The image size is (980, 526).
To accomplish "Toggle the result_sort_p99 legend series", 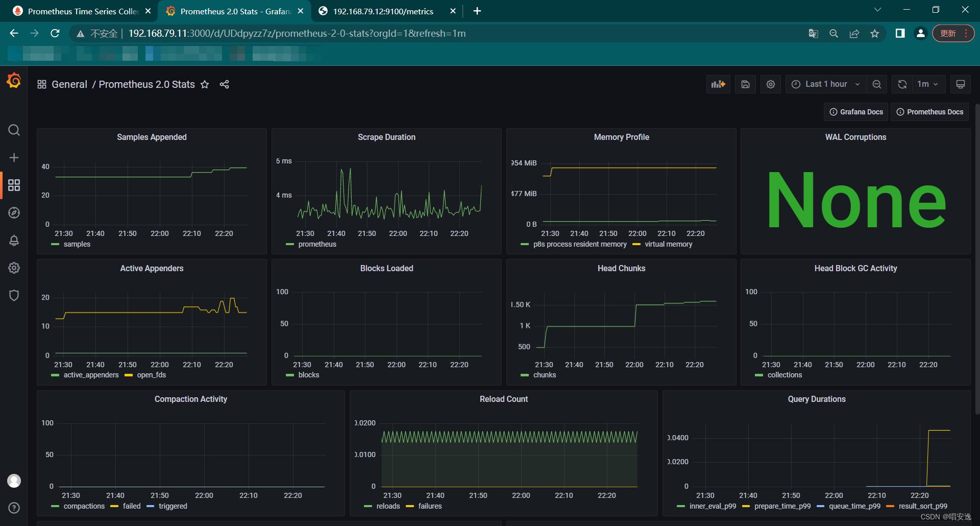I will tap(923, 506).
